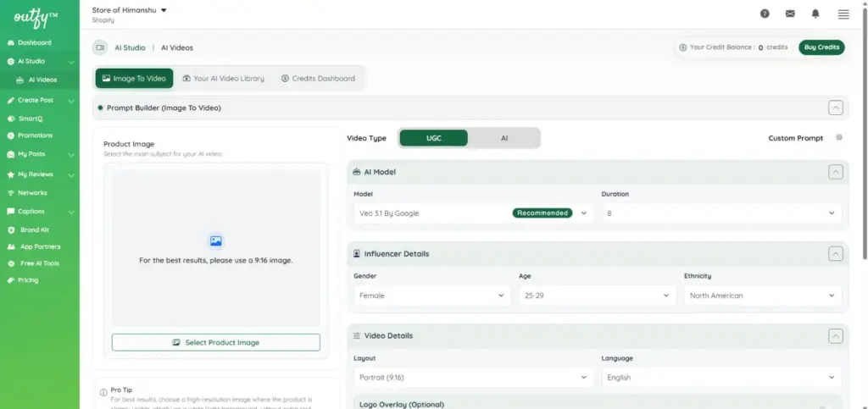Click the Dashboard sidebar icon

(x=11, y=42)
